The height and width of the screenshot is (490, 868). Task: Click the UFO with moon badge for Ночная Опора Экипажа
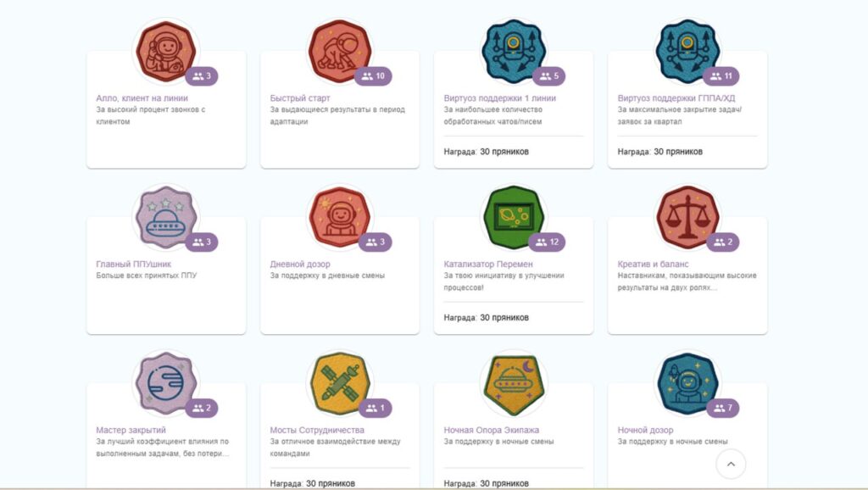click(x=513, y=382)
